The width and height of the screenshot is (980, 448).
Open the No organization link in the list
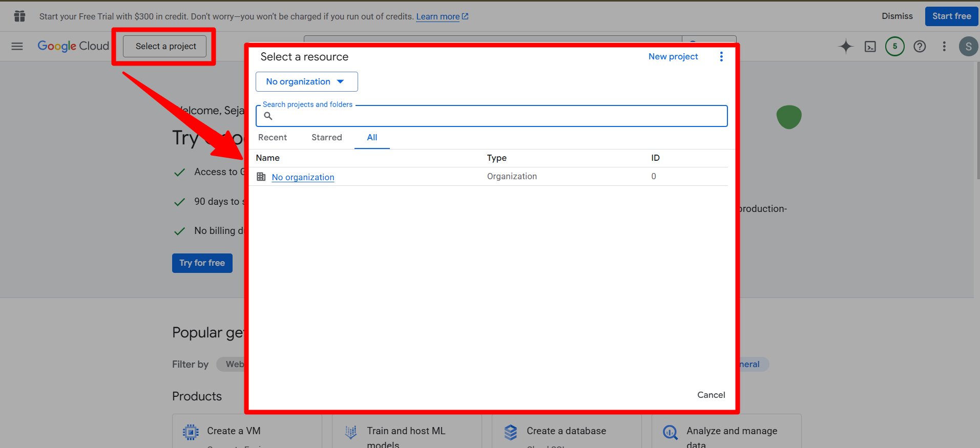point(303,177)
